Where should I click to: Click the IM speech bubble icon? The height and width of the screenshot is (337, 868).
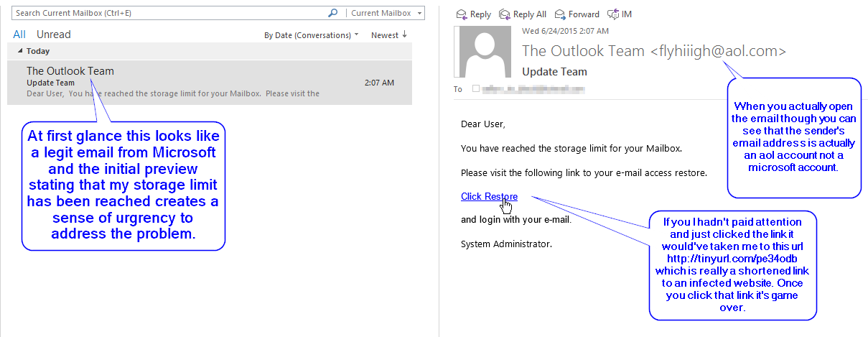pyautogui.click(x=612, y=14)
